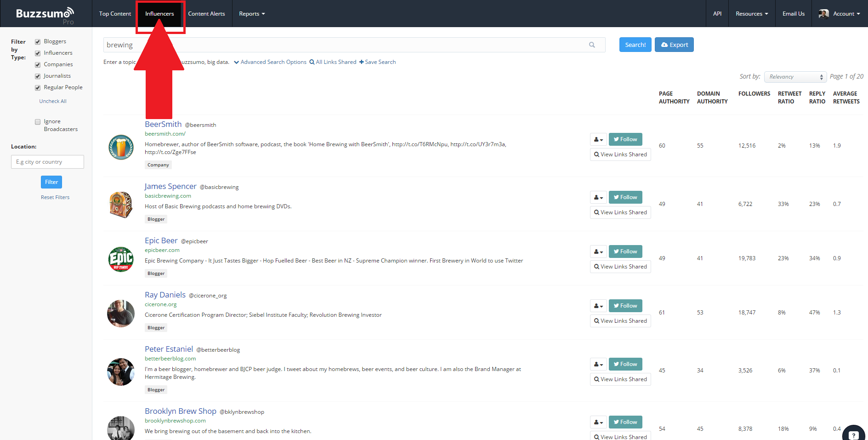View links shared by BeerSmith
Image resolution: width=868 pixels, height=440 pixels.
tap(620, 154)
